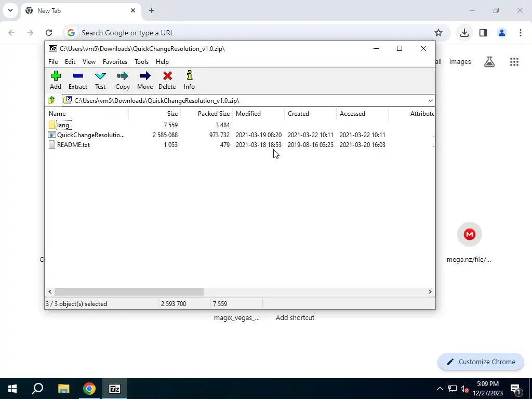Bookmark this tab with star icon
This screenshot has height=399, width=532.
438,33
